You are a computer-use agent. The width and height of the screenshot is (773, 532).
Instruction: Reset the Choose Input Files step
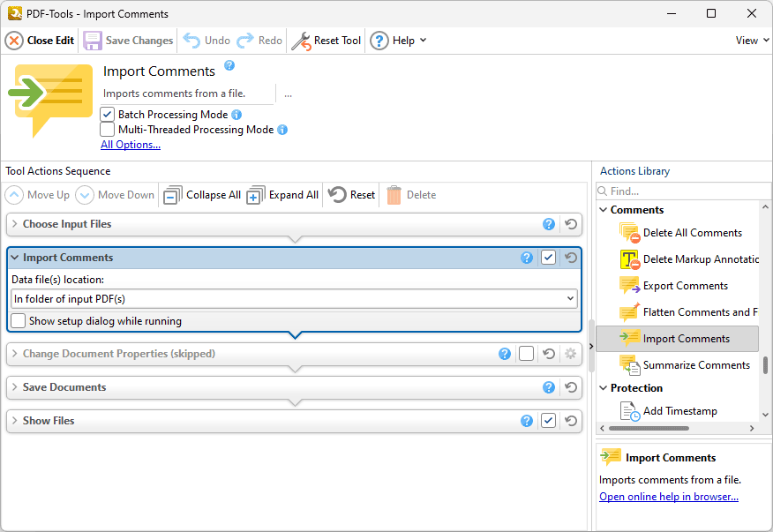point(571,224)
